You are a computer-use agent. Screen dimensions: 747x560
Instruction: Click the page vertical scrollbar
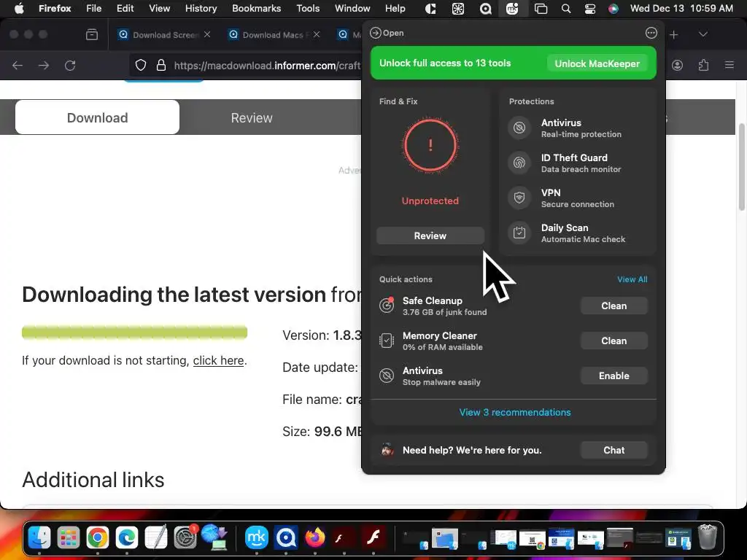coord(741,167)
